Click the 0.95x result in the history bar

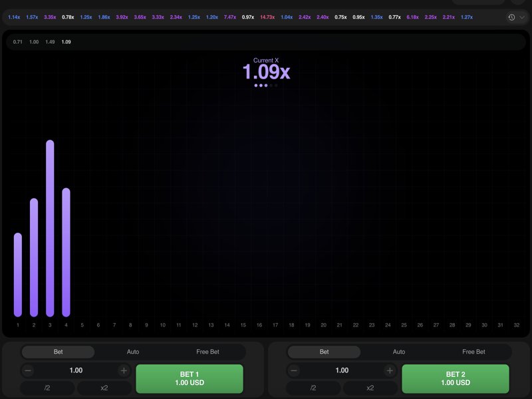point(358,17)
